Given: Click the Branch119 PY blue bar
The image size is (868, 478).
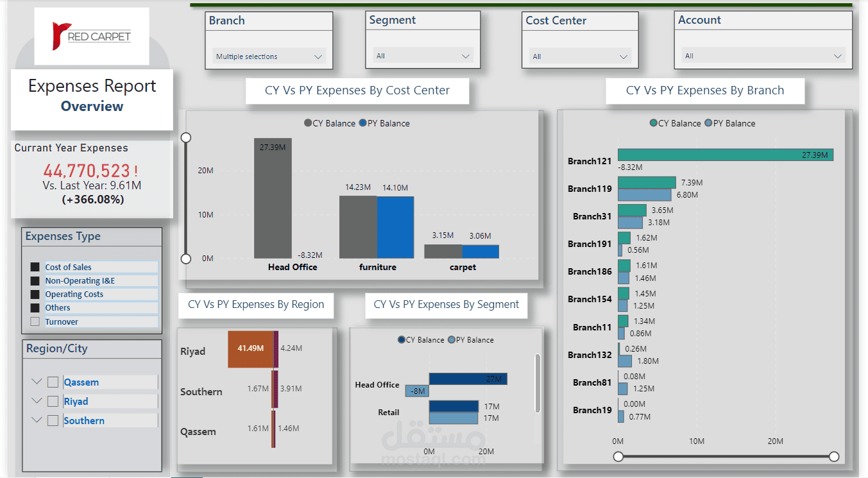Looking at the screenshot, I should [644, 194].
